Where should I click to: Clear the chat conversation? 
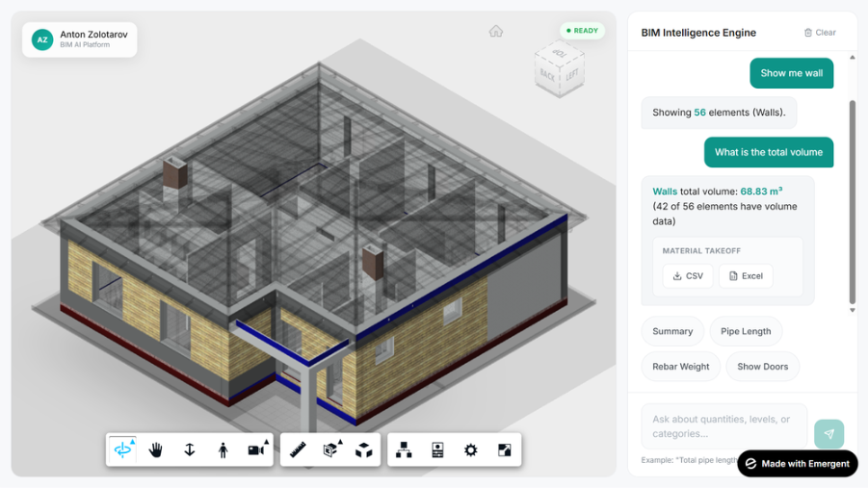pyautogui.click(x=820, y=33)
